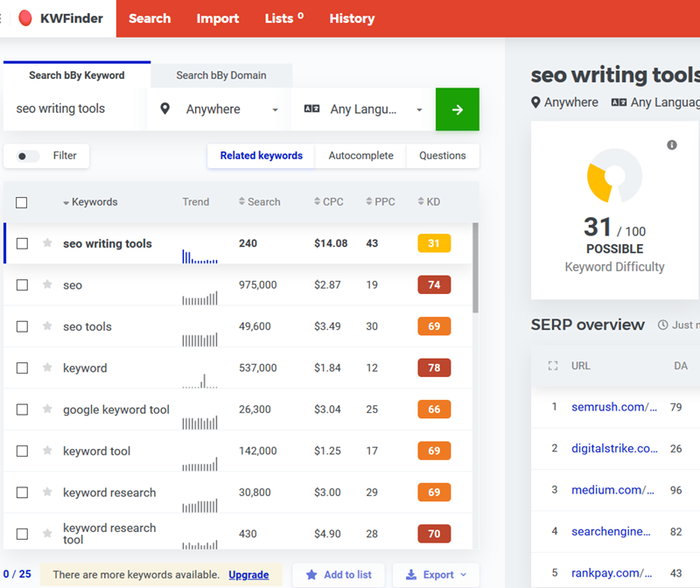
Task: Click the green search arrow button
Action: (x=457, y=109)
